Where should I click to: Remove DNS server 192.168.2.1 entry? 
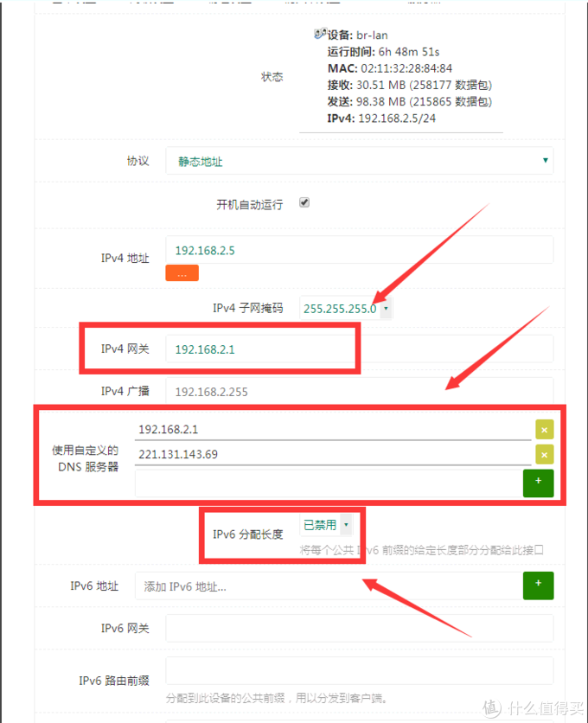pyautogui.click(x=544, y=430)
